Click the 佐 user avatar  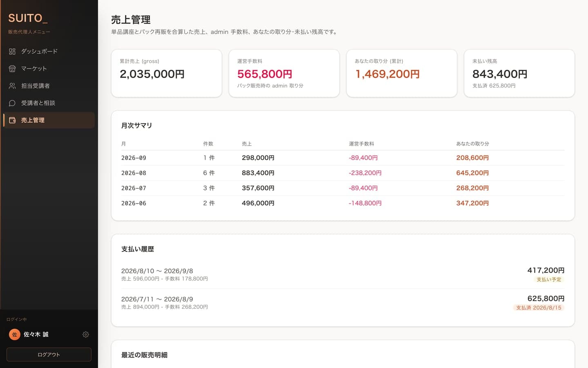(x=15, y=334)
